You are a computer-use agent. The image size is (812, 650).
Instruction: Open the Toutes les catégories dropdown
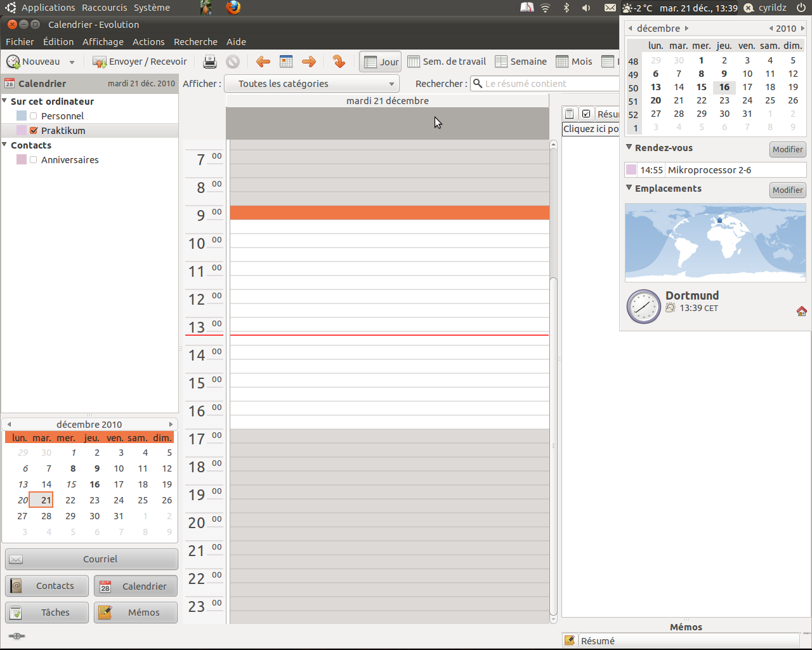coord(312,84)
